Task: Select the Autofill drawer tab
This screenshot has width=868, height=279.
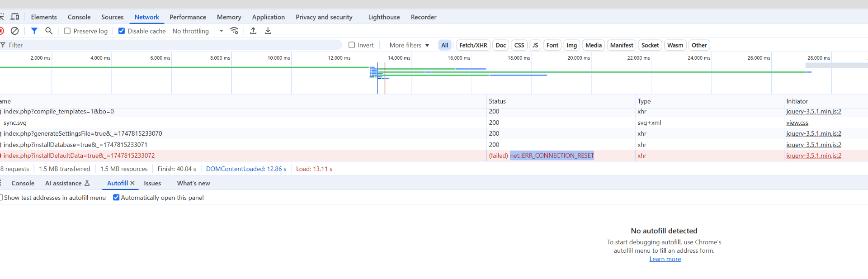Action: click(118, 183)
